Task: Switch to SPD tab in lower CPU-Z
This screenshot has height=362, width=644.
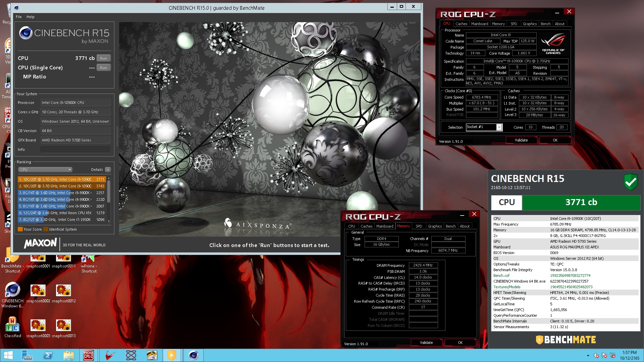Action: (x=419, y=226)
